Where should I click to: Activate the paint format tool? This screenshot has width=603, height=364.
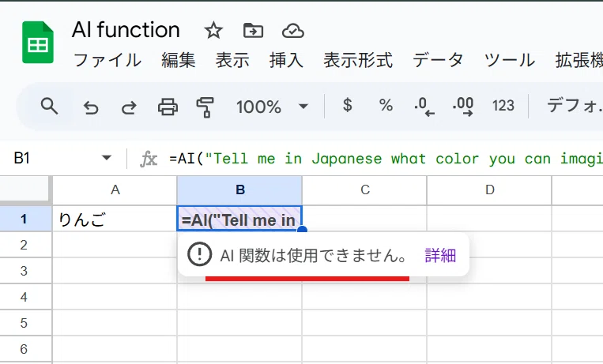pyautogui.click(x=205, y=107)
